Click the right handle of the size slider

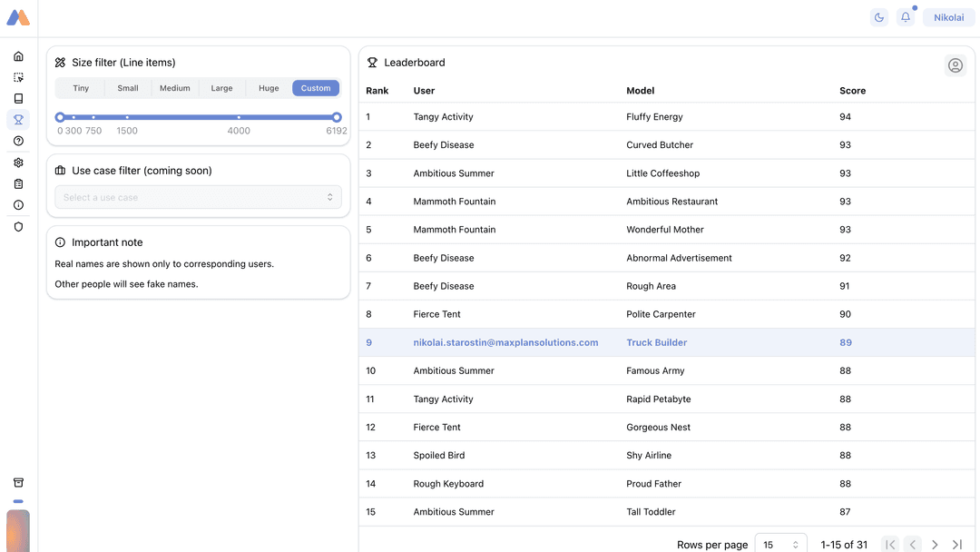(337, 117)
